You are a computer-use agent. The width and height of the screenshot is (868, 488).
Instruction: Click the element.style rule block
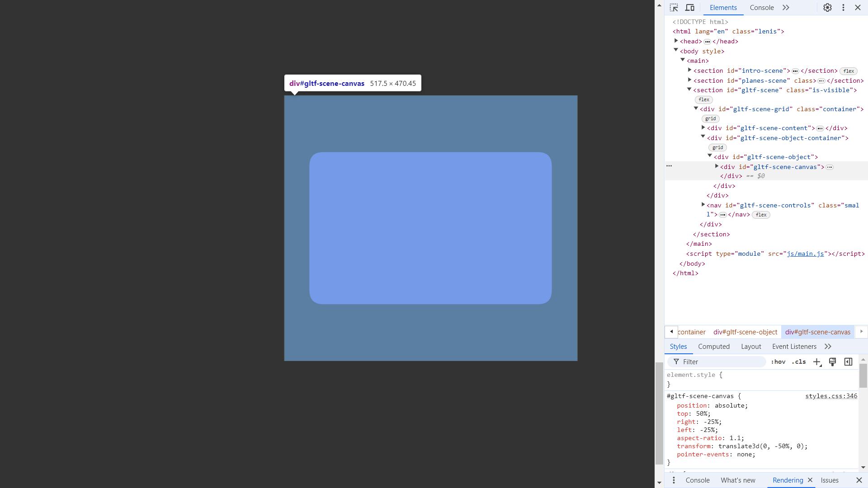point(762,380)
